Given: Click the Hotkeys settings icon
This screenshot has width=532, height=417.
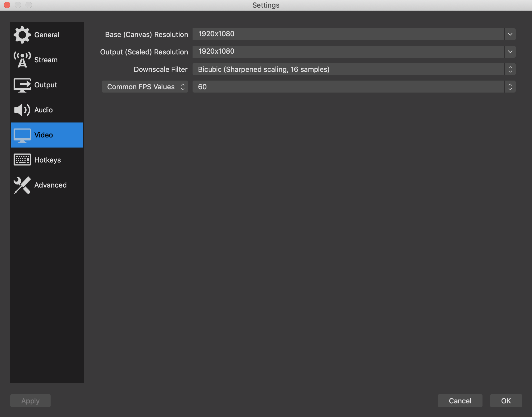Looking at the screenshot, I should (21, 160).
